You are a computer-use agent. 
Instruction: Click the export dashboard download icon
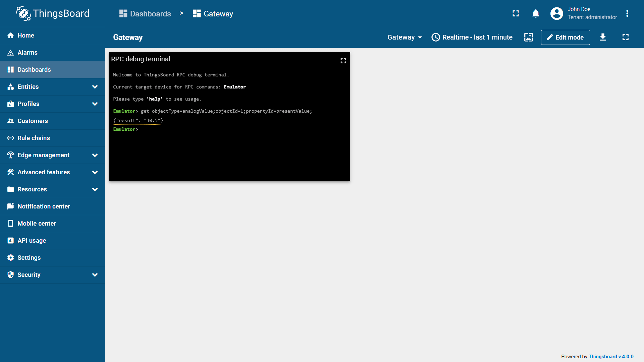click(603, 37)
